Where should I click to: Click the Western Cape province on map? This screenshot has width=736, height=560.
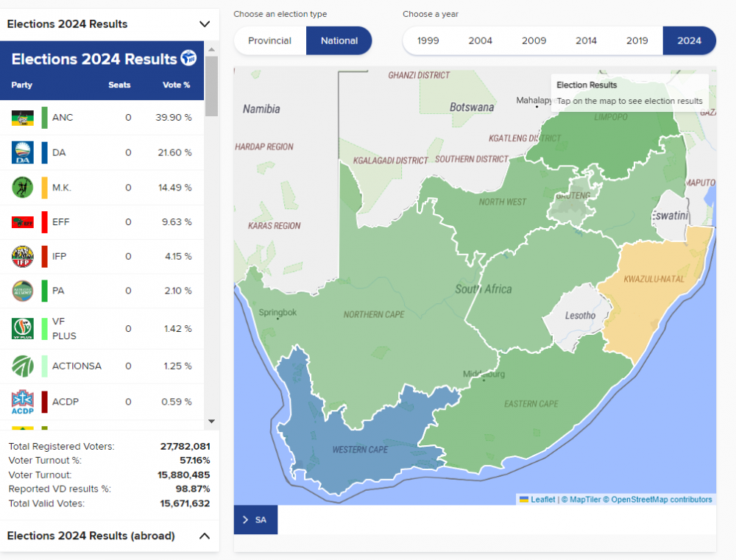(360, 450)
